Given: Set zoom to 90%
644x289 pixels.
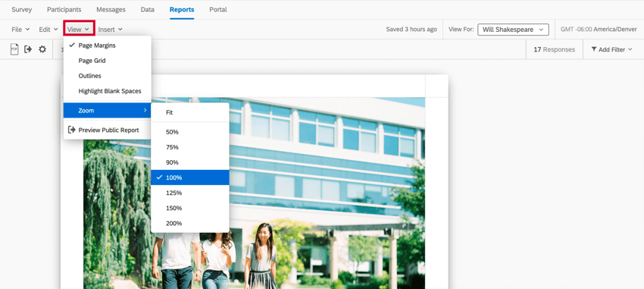Looking at the screenshot, I should coord(189,162).
